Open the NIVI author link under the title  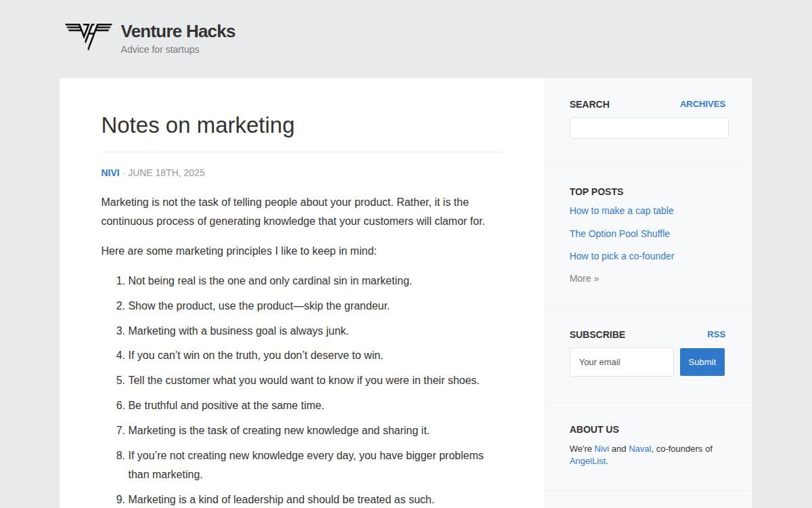tap(110, 173)
